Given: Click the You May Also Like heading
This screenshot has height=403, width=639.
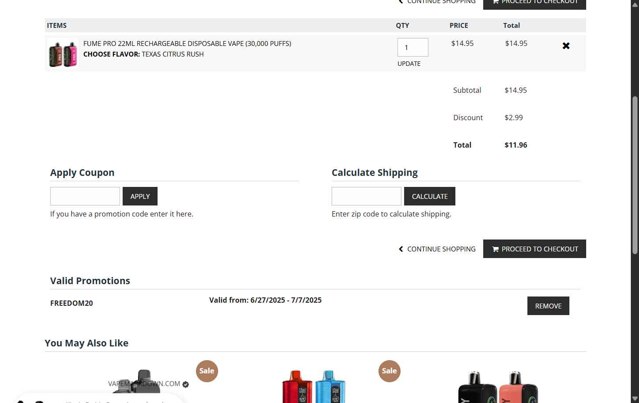Looking at the screenshot, I should tap(86, 343).
